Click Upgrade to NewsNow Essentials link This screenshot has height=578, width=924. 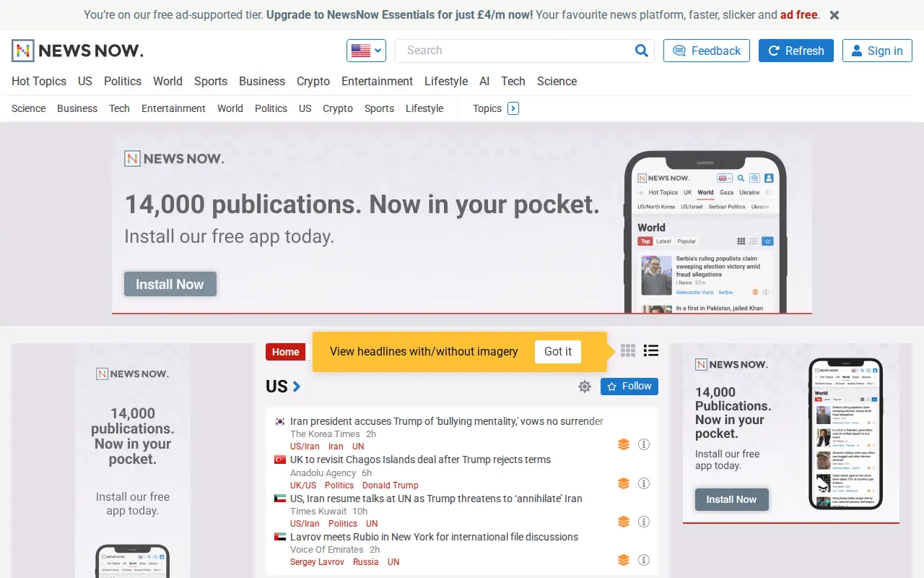pos(400,14)
